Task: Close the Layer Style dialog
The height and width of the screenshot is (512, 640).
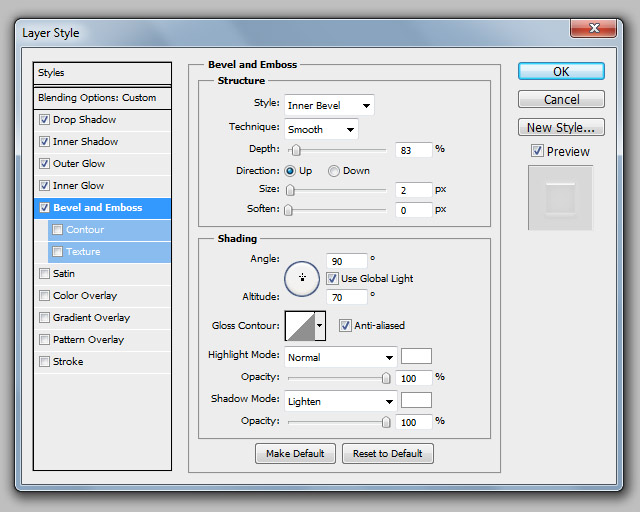Action: point(593,28)
